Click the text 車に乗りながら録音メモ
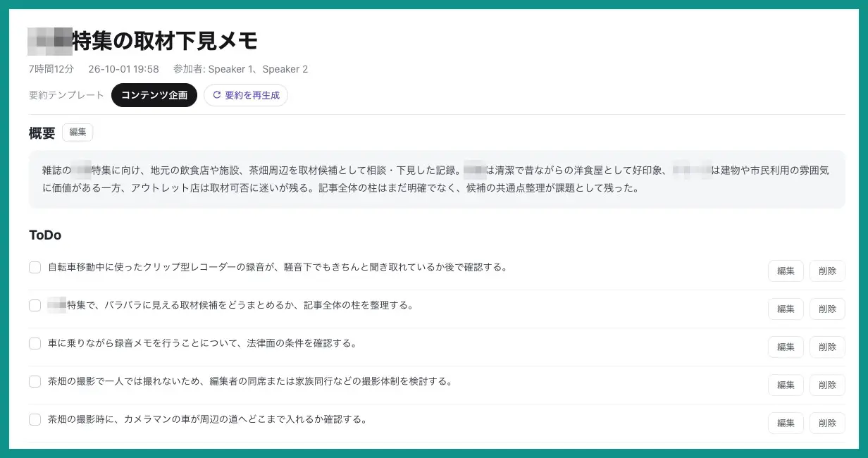Screen dimensions: 868x458 click(x=202, y=344)
